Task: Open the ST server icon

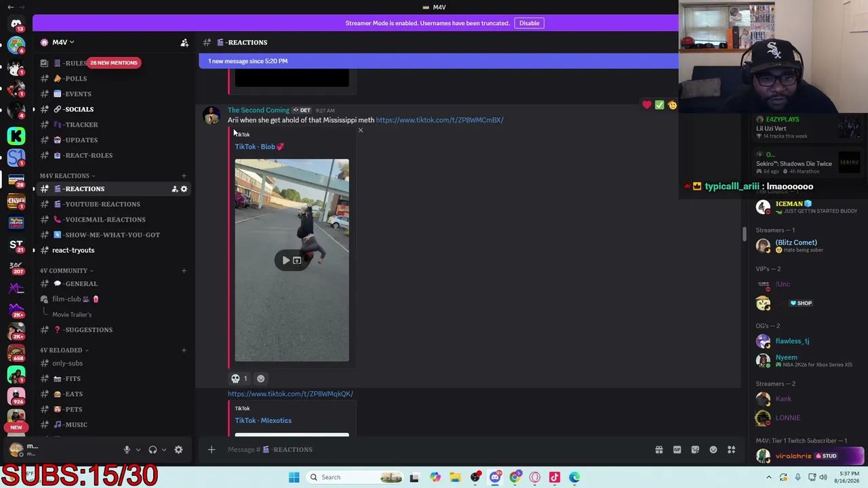Action: [x=16, y=244]
